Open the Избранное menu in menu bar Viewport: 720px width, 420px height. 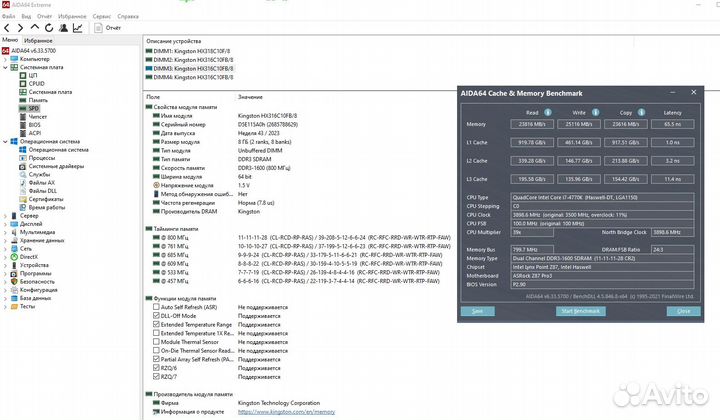coord(72,16)
